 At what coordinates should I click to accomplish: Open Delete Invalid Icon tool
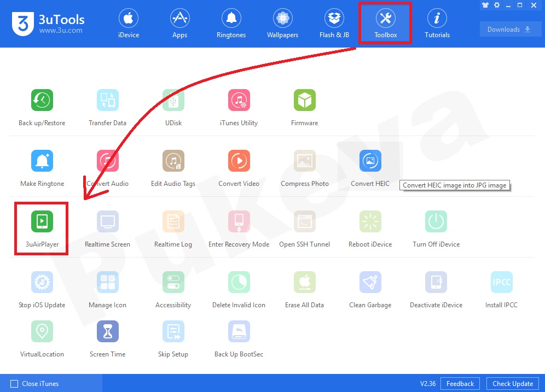coord(239,290)
